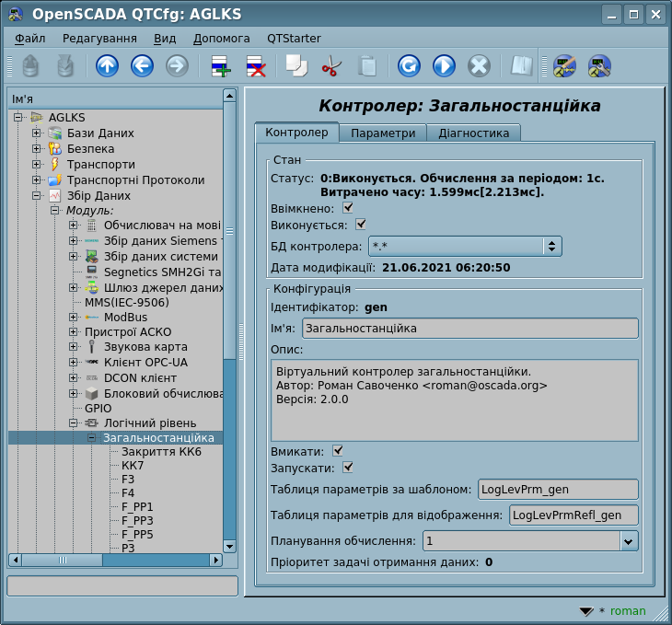
Task: Open the БД контролера combo box
Action: (465, 247)
